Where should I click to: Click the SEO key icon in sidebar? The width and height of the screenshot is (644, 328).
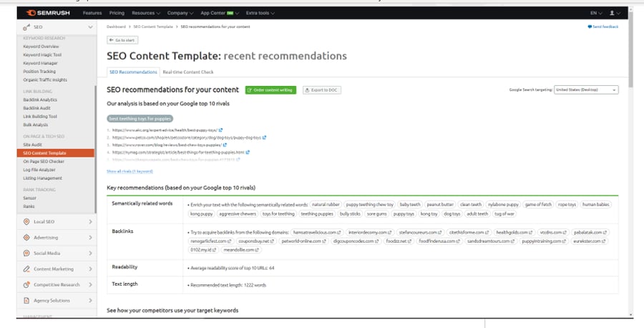pyautogui.click(x=26, y=27)
